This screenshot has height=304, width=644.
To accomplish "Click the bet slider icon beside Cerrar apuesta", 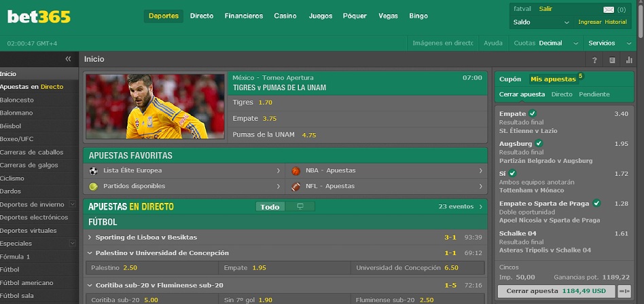I will coord(624,291).
